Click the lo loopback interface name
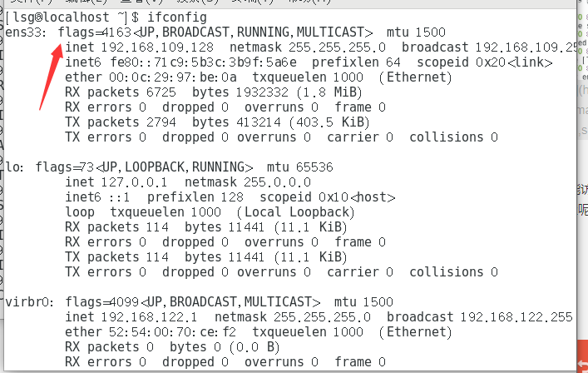Viewport: 588px width, 373px height. (13, 167)
